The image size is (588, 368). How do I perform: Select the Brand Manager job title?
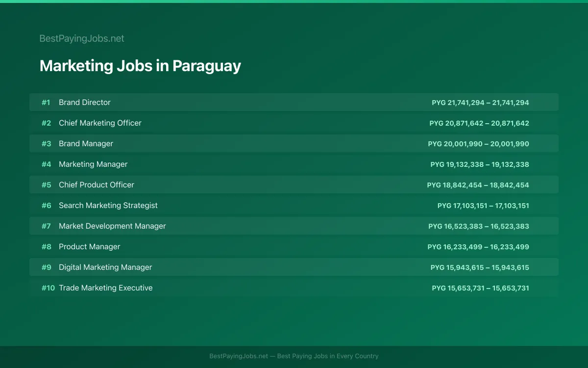tap(86, 144)
